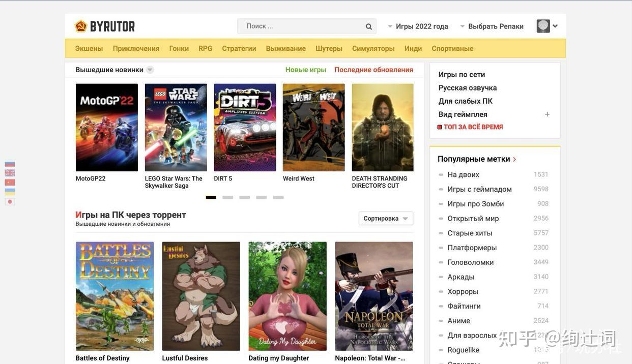Open the Платформеры tag

(x=472, y=248)
